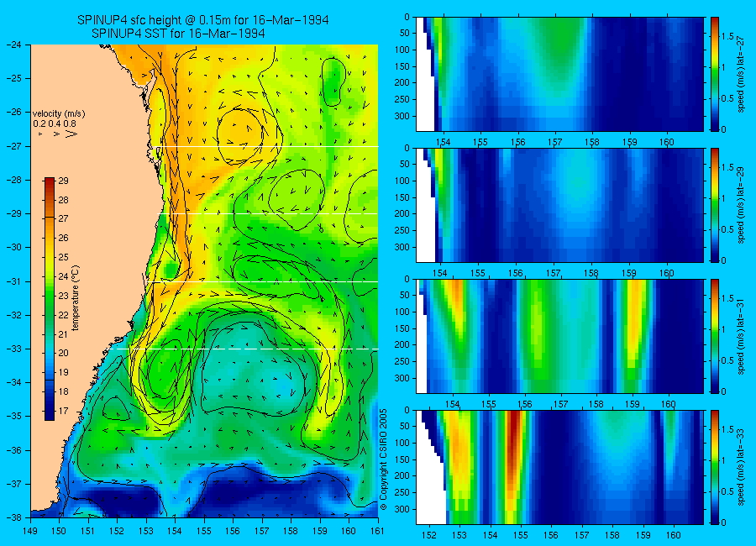Click the temperature color bar
The height and width of the screenshot is (546, 756).
point(50,299)
